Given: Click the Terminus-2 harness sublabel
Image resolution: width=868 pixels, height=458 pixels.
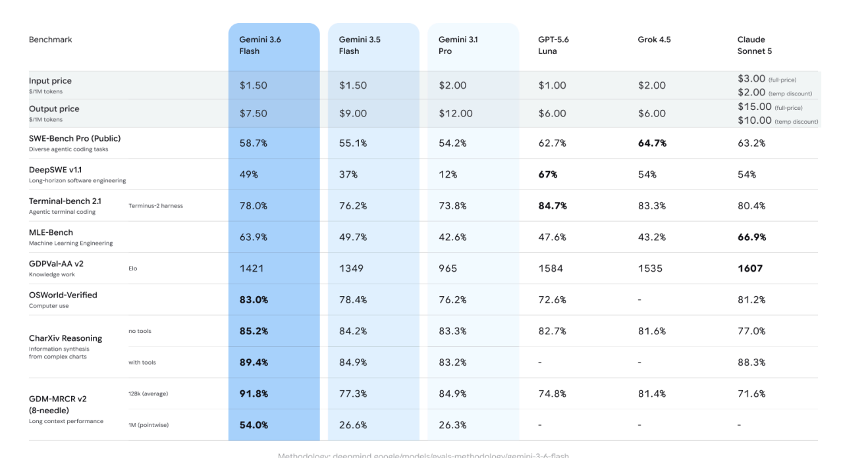Looking at the screenshot, I should coord(156,206).
